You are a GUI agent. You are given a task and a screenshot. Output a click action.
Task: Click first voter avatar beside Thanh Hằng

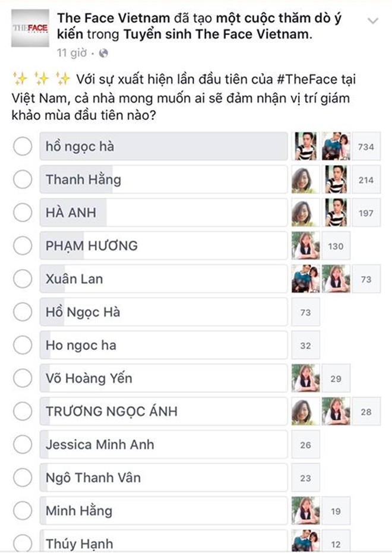coord(302,179)
